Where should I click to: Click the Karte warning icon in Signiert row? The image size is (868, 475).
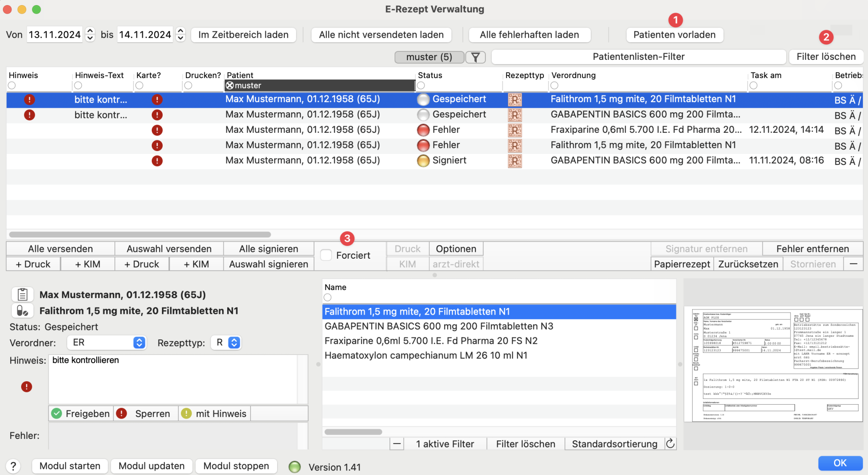pyautogui.click(x=157, y=161)
